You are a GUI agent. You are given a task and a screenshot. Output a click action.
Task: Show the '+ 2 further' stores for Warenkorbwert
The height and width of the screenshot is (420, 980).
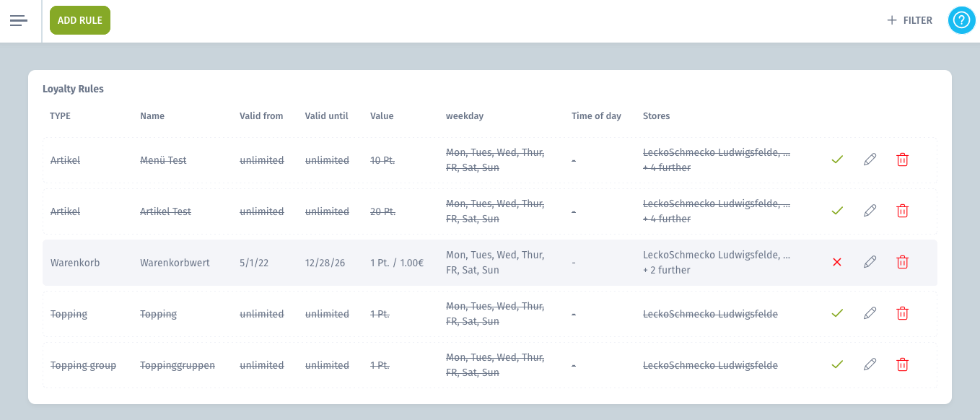667,270
